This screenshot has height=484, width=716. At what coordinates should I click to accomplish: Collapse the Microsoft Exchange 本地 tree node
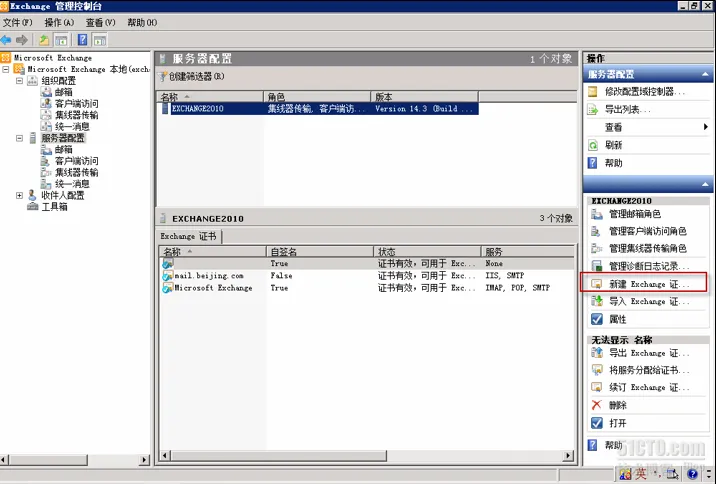click(x=6, y=69)
